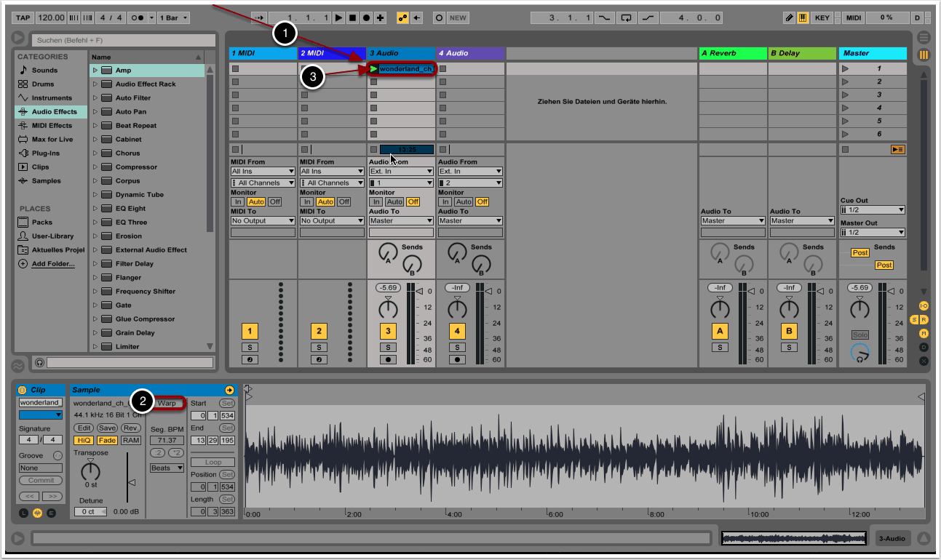The image size is (941, 560).
Task: Click the Rev. button to reverse the sample
Action: [x=131, y=428]
